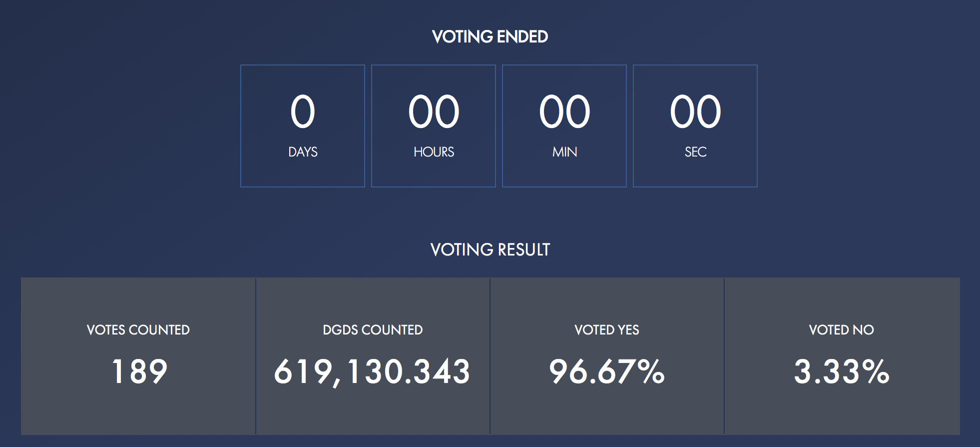Click the votes counted value 189
The image size is (980, 447).
point(139,371)
